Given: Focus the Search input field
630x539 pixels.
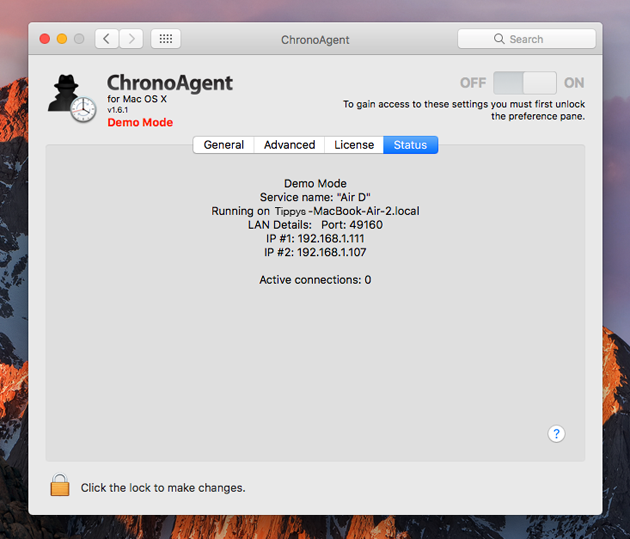Looking at the screenshot, I should click(x=526, y=39).
